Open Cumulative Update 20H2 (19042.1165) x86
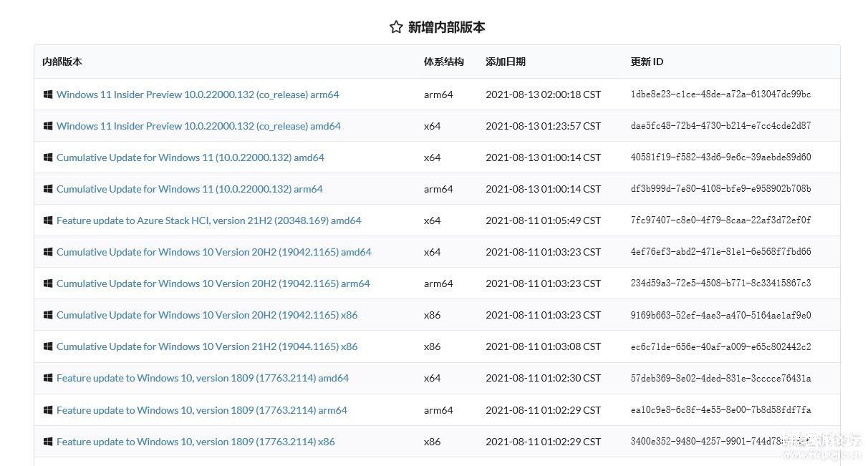The width and height of the screenshot is (868, 466). tap(207, 315)
